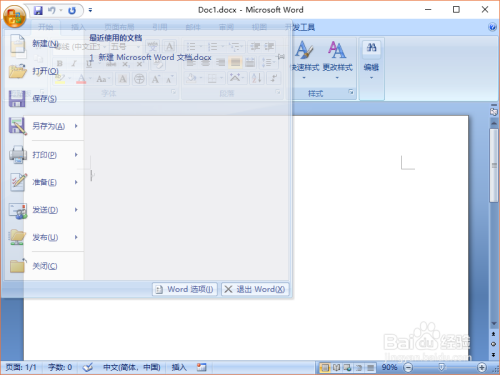Click 页面: 1/1 status indicator
Screen dimensions: 500x375
(x=21, y=367)
